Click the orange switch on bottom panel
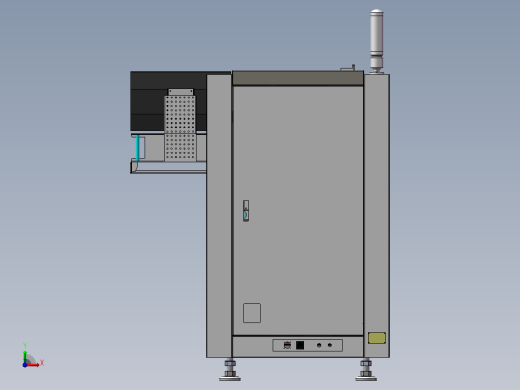520x390 pixels. point(287,345)
